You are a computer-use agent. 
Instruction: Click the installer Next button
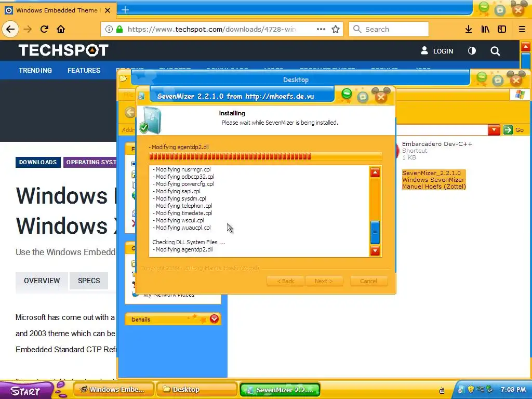tap(324, 281)
